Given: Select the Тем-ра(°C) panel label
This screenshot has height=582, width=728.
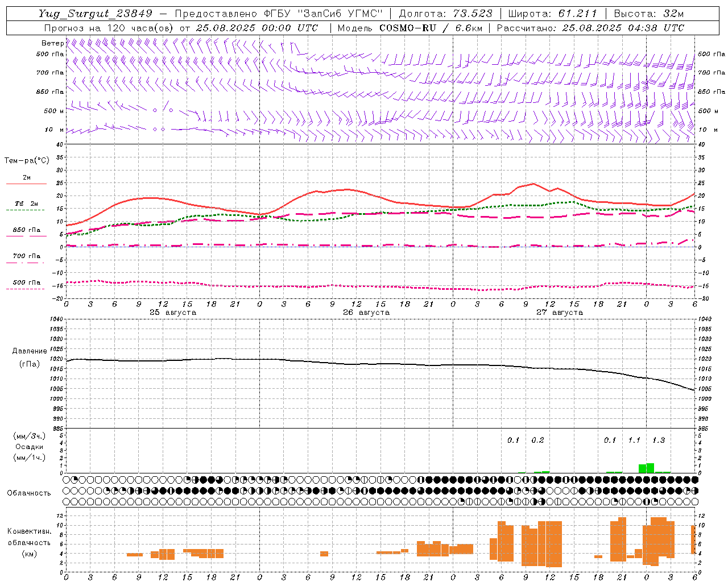Looking at the screenshot, I should pyautogui.click(x=27, y=161).
